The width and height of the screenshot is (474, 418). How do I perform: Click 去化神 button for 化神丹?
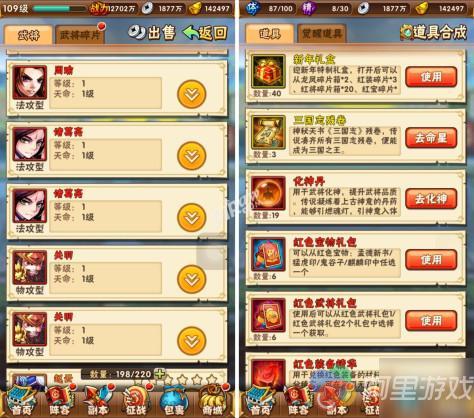(x=431, y=199)
